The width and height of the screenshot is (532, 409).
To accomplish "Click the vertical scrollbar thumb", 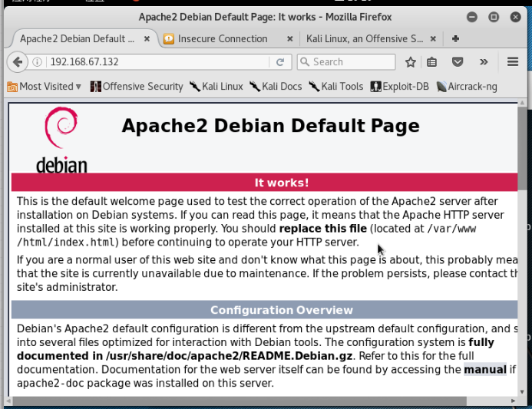I will point(522,149).
